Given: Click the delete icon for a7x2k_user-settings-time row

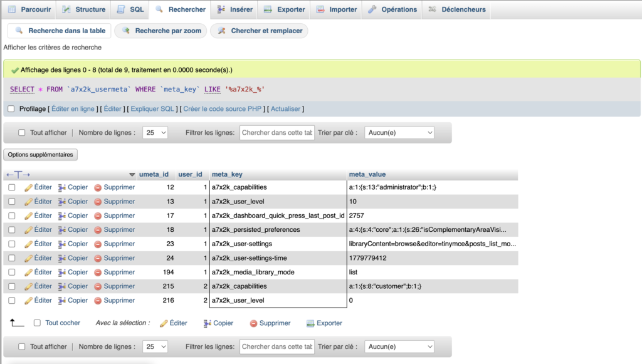Looking at the screenshot, I should 98,259.
